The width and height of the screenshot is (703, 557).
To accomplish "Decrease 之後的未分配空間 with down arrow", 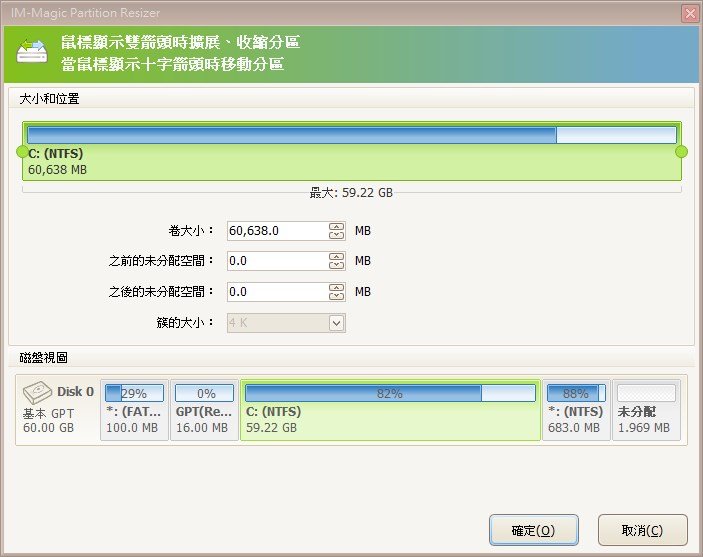I will click(x=337, y=296).
